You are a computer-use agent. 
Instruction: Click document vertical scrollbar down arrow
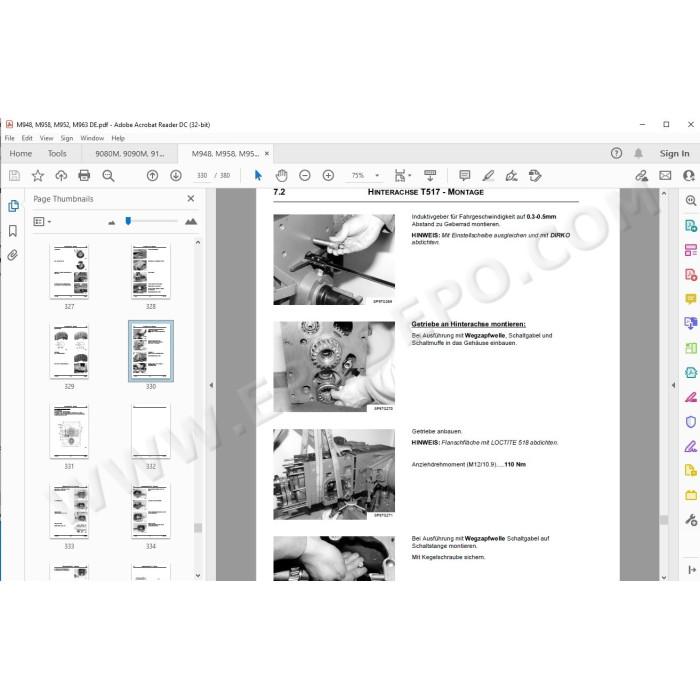click(664, 577)
